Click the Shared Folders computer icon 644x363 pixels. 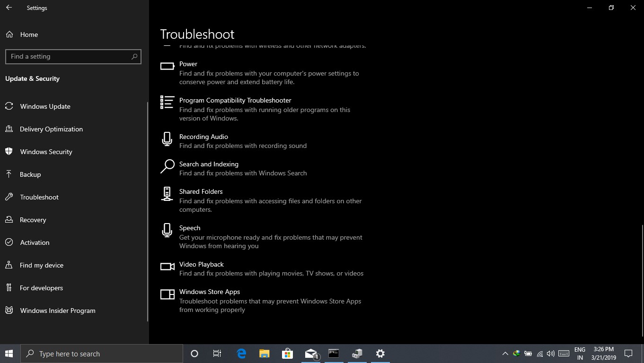click(x=167, y=194)
